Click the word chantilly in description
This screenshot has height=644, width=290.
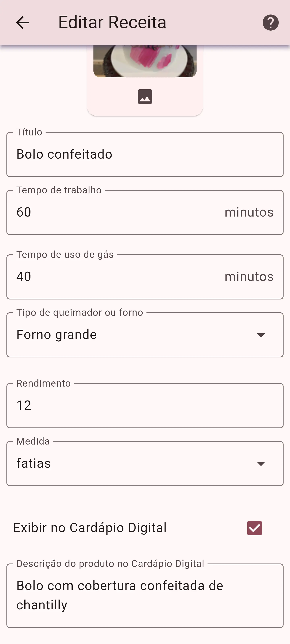(42, 605)
